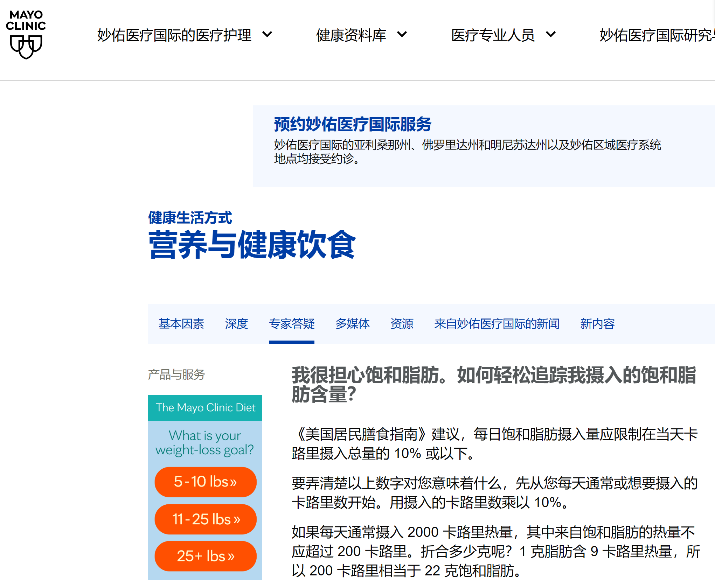The height and width of the screenshot is (588, 715).
Task: Click The Mayo Clinic Diet banner header
Action: click(x=205, y=407)
